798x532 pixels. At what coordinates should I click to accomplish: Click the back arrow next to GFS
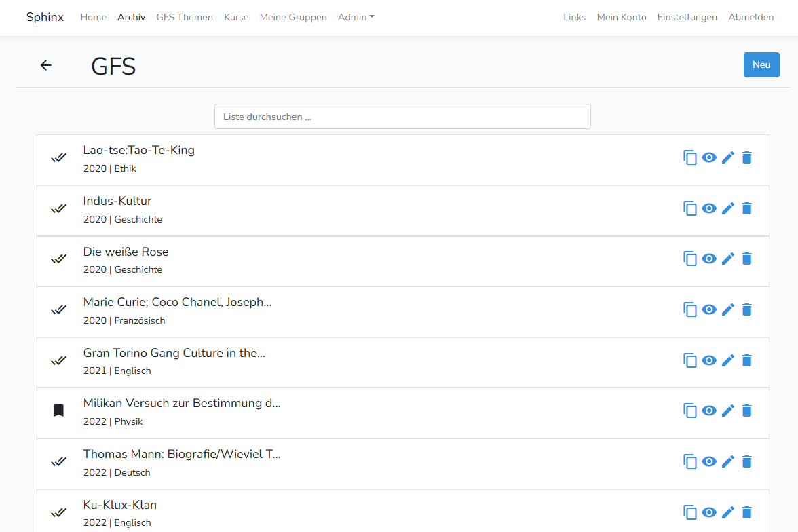(x=45, y=65)
